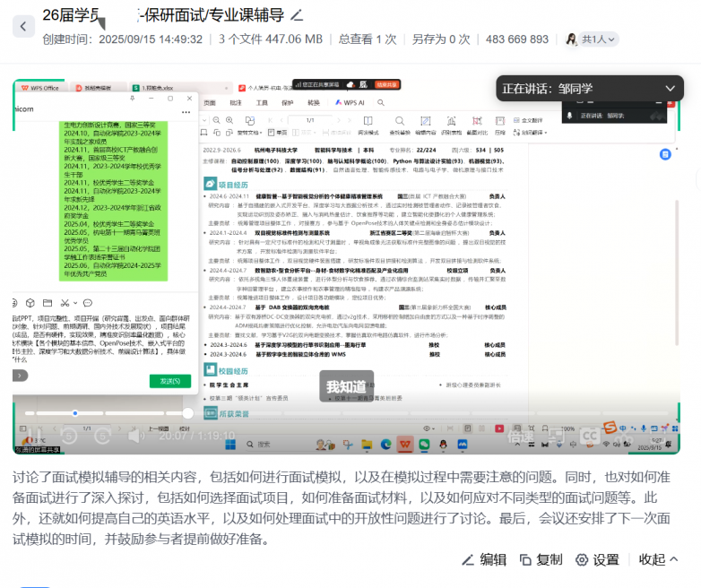Mute the video with the speaker icon

(135, 437)
